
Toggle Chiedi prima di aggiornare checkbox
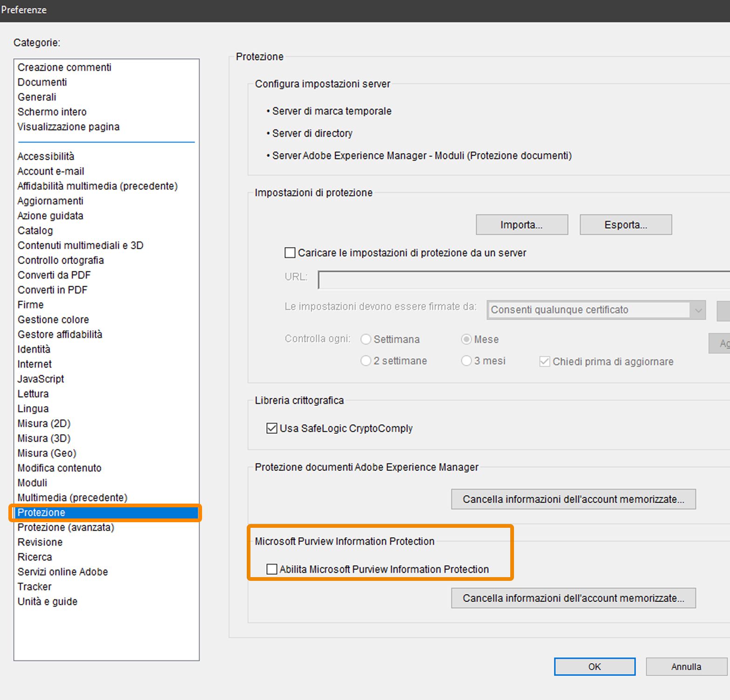point(545,362)
